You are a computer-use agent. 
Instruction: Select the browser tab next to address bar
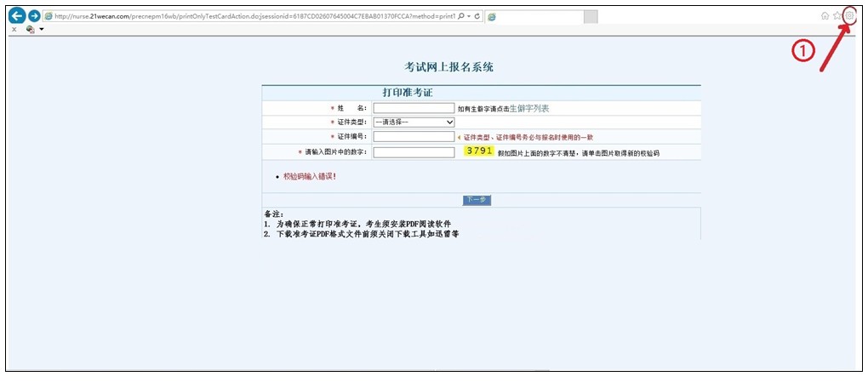point(534,16)
